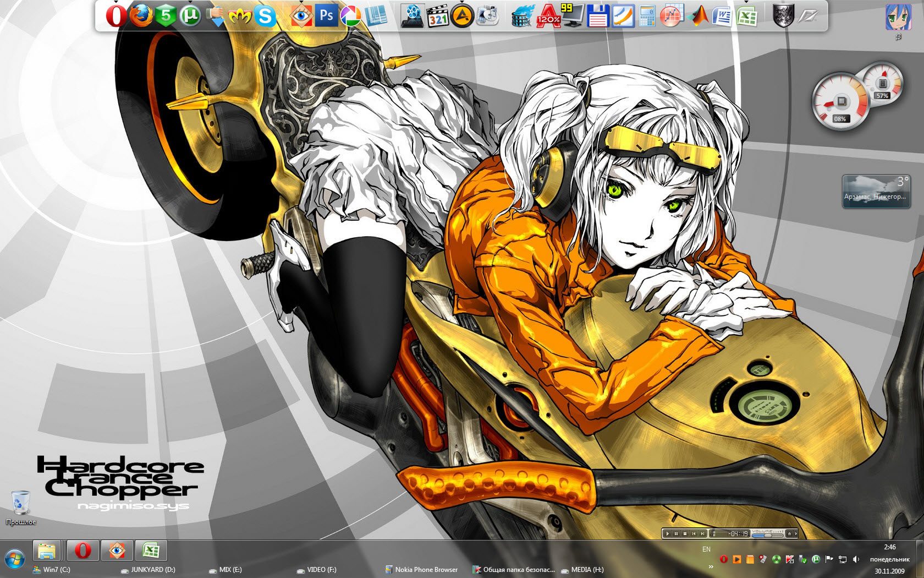Skip to previous track in mini player
Viewport: 924px width, 578px height.
[694, 533]
